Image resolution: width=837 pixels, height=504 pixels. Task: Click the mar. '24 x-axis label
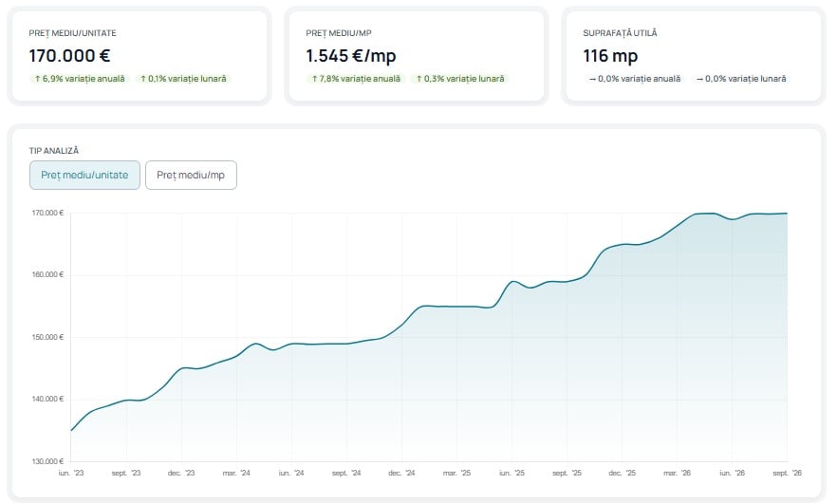pos(236,473)
